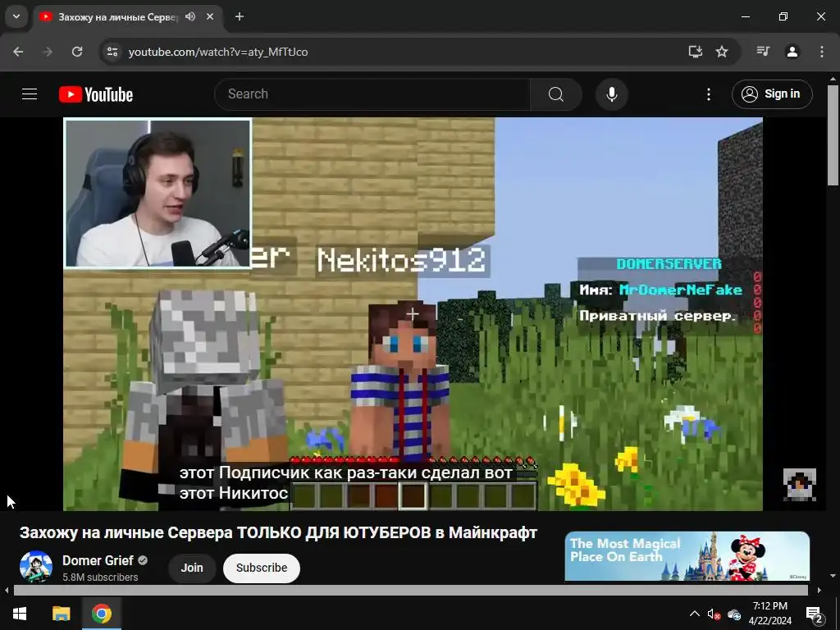Bookmark this tab with star icon
Viewport: 840px width, 630px height.
click(x=722, y=52)
